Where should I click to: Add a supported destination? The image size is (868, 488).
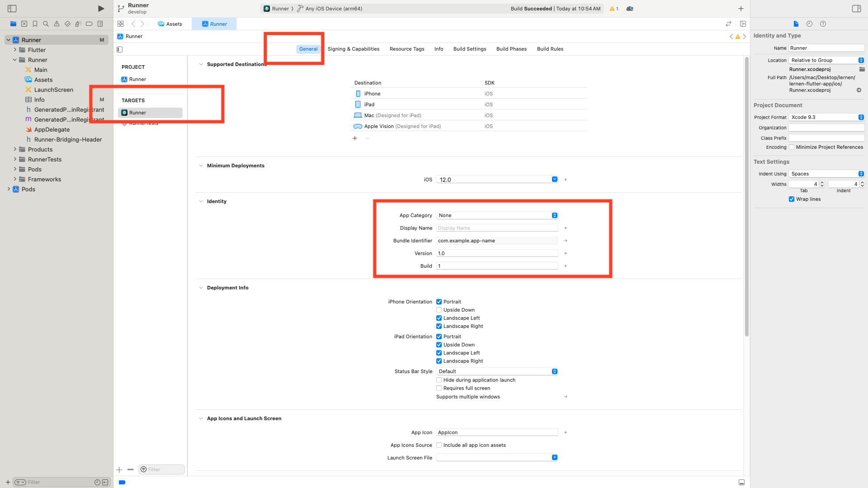pos(355,138)
